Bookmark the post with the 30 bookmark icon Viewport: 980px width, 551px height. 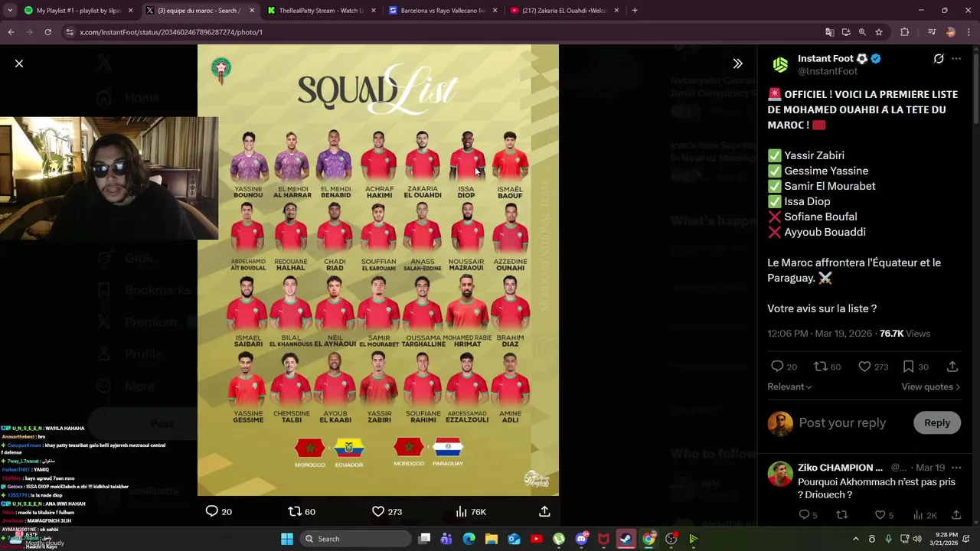click(908, 367)
